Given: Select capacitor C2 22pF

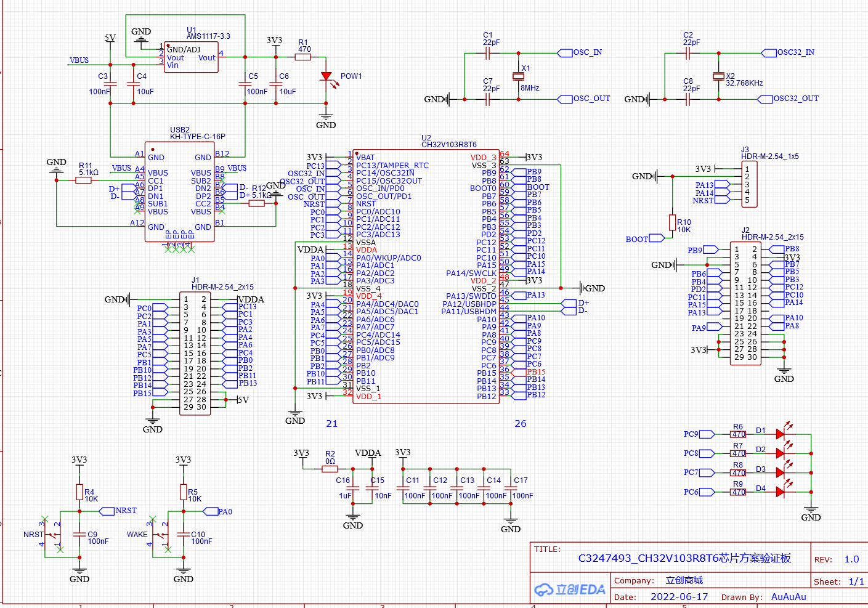Looking at the screenshot, I should coord(688,54).
